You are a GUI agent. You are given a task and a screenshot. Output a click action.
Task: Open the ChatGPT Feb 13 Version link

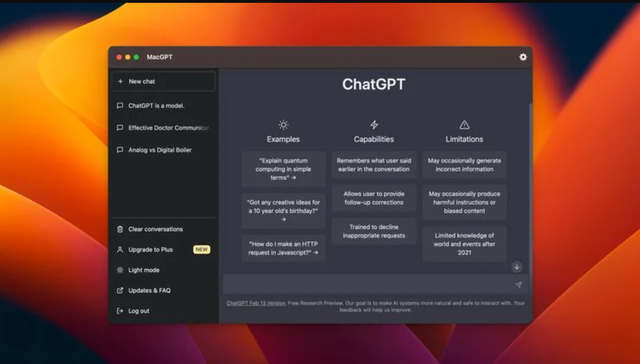(x=256, y=303)
